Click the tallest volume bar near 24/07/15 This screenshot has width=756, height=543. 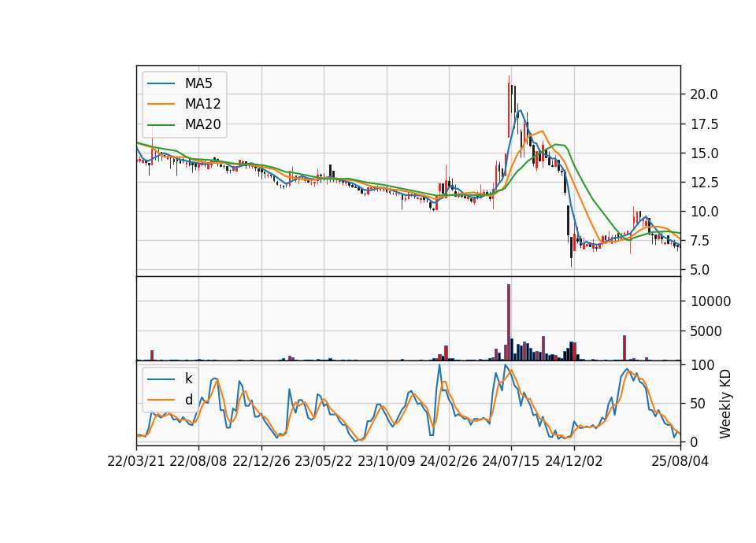(x=509, y=323)
